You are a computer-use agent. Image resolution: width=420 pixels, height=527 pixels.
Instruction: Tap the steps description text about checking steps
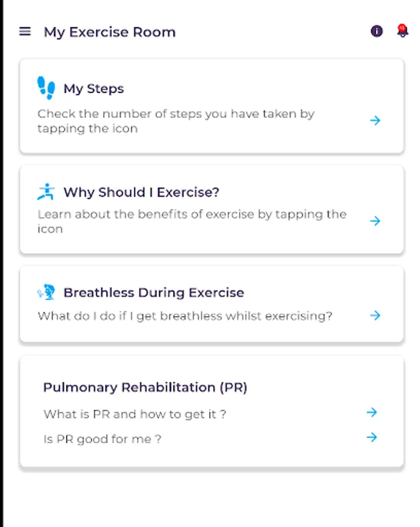[x=176, y=121]
